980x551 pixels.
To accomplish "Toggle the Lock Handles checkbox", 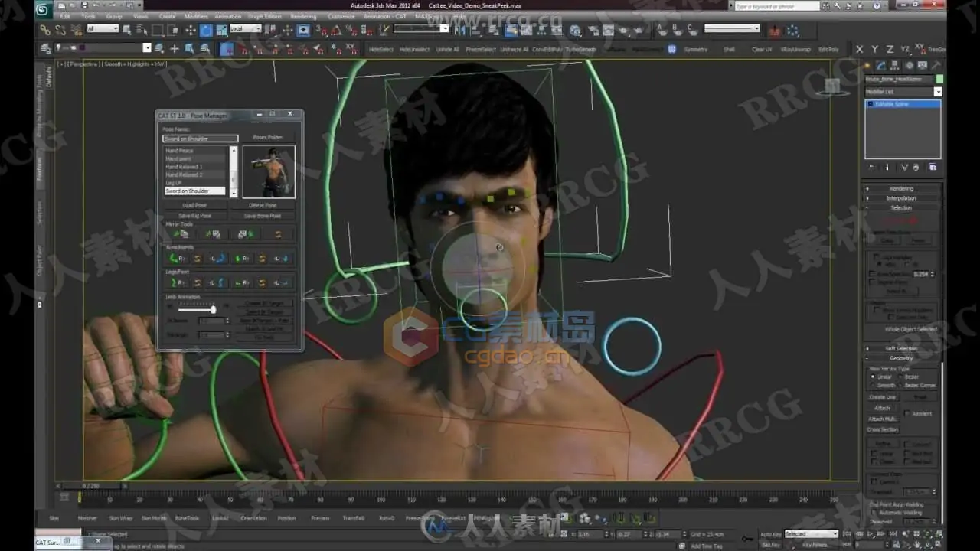I will 877,256.
